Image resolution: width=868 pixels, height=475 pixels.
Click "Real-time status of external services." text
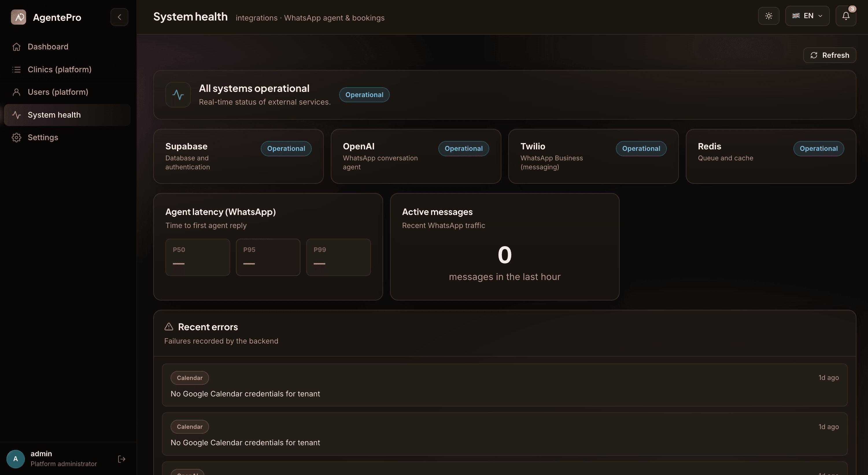265,102
